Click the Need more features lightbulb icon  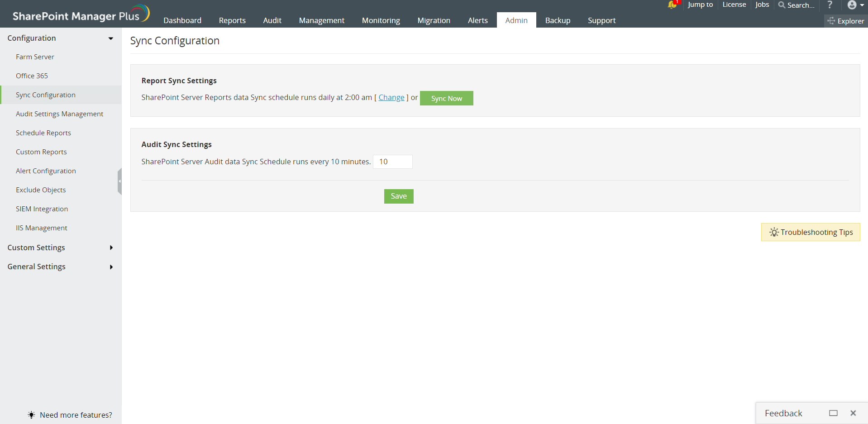(31, 415)
